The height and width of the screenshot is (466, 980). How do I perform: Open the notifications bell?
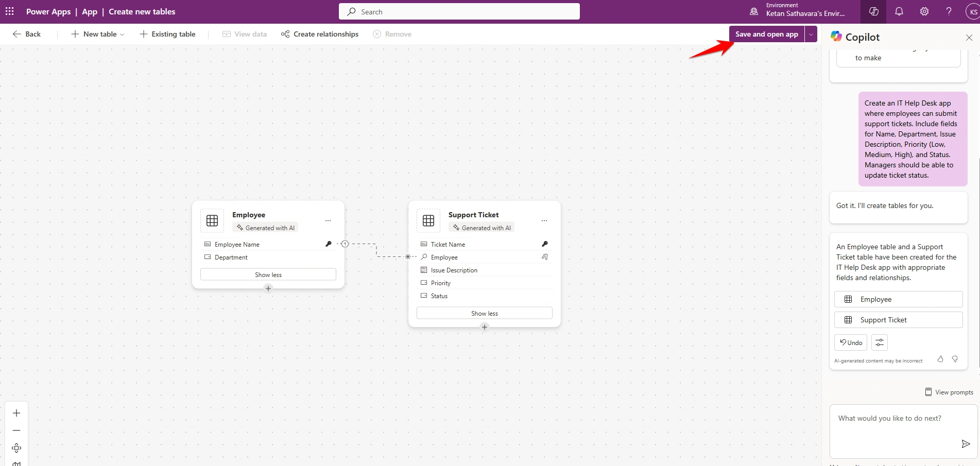899,11
